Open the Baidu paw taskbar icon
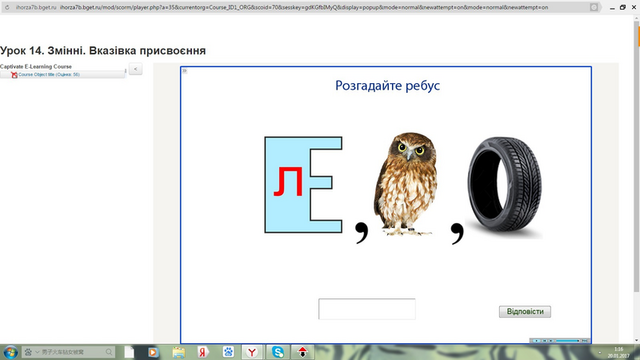Viewport: 640px width, 360px height. coord(228,352)
